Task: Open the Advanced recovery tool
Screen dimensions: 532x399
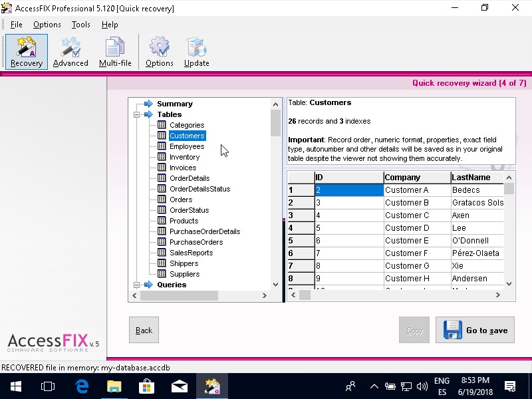Action: pos(70,51)
